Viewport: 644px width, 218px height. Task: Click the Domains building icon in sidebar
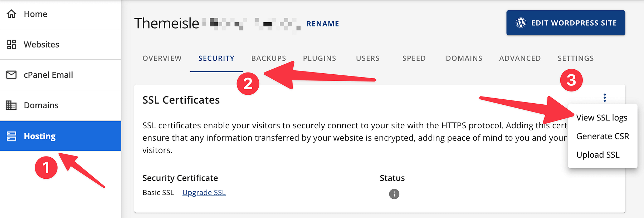point(11,105)
